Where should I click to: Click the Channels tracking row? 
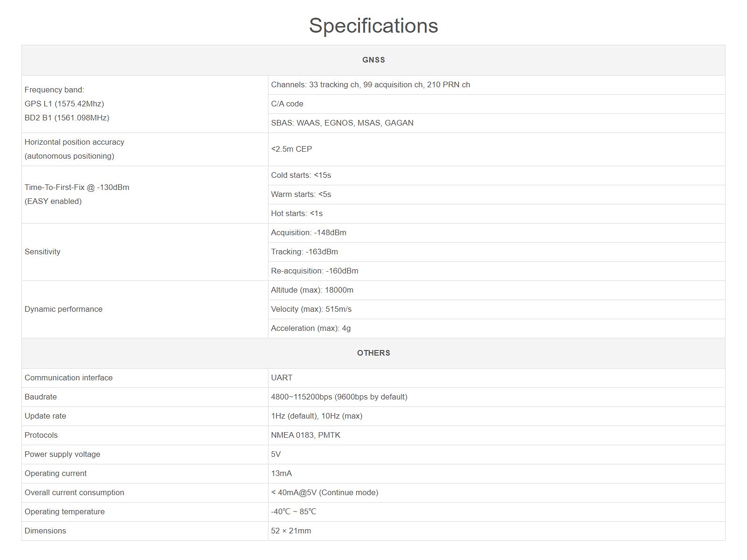(x=496, y=85)
